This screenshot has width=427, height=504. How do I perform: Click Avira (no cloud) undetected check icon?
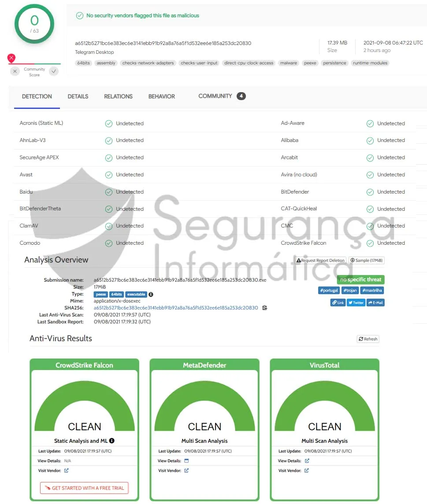coord(370,175)
